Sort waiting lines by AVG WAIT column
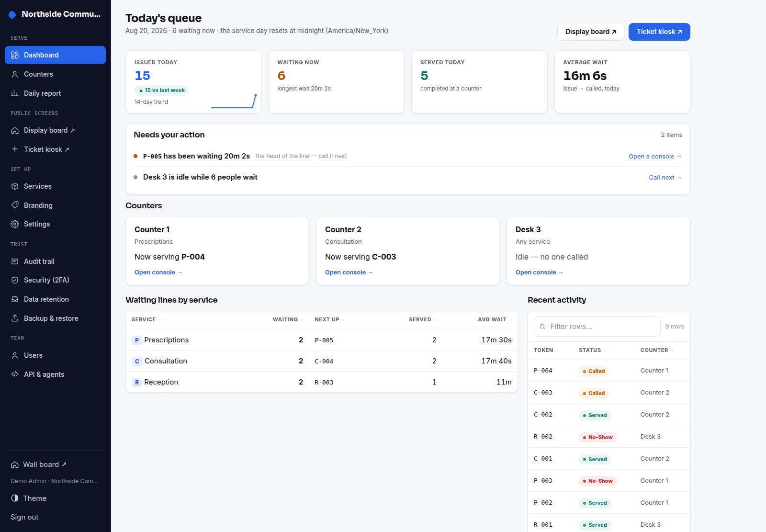Image resolution: width=766 pixels, height=532 pixels. 495,319
